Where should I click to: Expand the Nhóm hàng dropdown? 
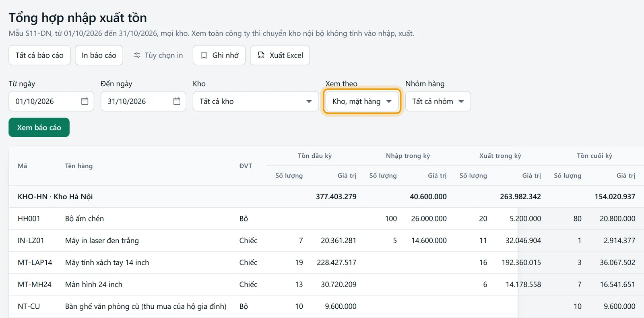coord(438,101)
